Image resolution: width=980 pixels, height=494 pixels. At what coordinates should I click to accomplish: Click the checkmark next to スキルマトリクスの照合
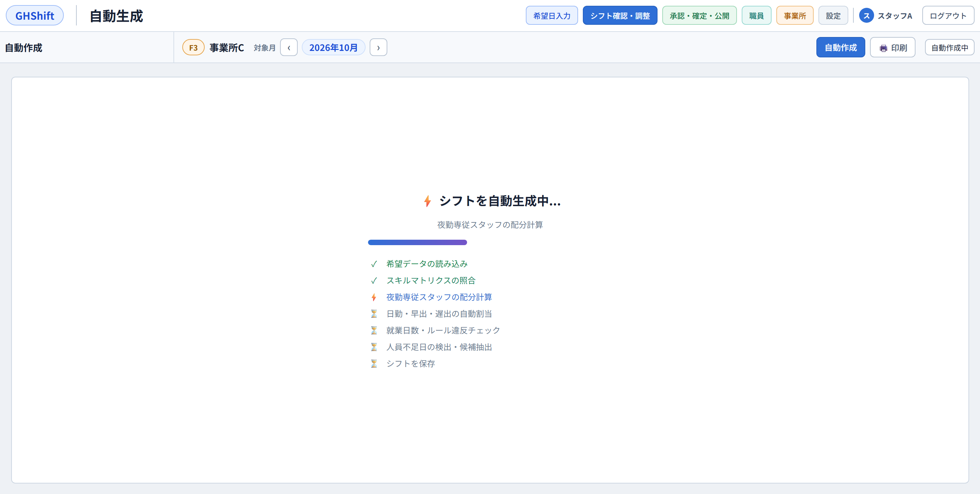[374, 280]
